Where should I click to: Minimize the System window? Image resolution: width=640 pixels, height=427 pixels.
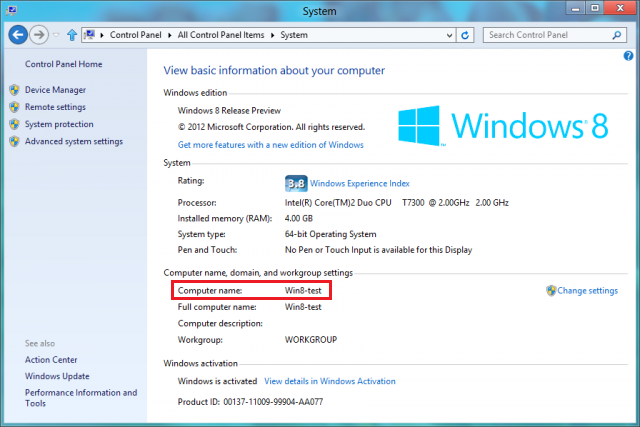[x=576, y=8]
